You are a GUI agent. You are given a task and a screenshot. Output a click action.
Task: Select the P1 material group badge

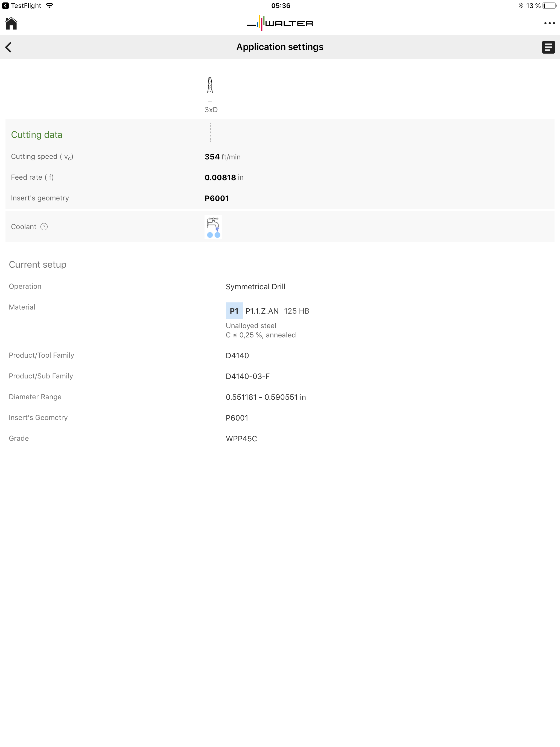point(234,311)
